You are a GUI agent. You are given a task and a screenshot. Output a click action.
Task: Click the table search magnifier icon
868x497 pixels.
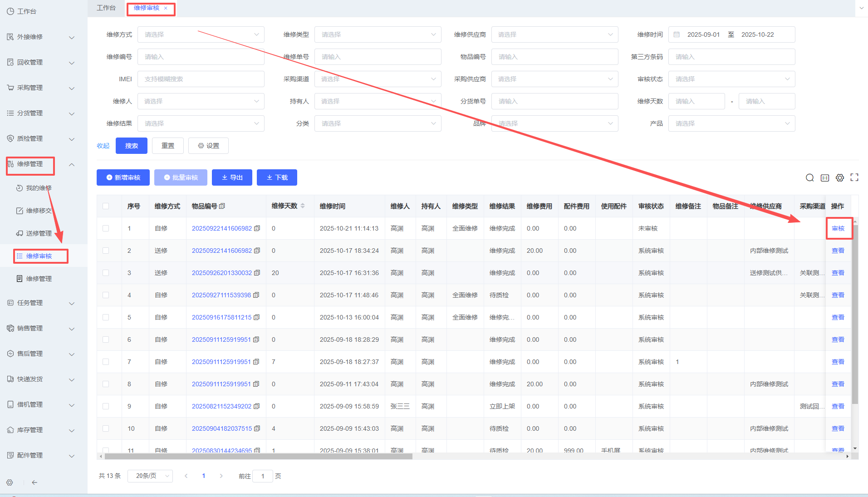point(809,178)
